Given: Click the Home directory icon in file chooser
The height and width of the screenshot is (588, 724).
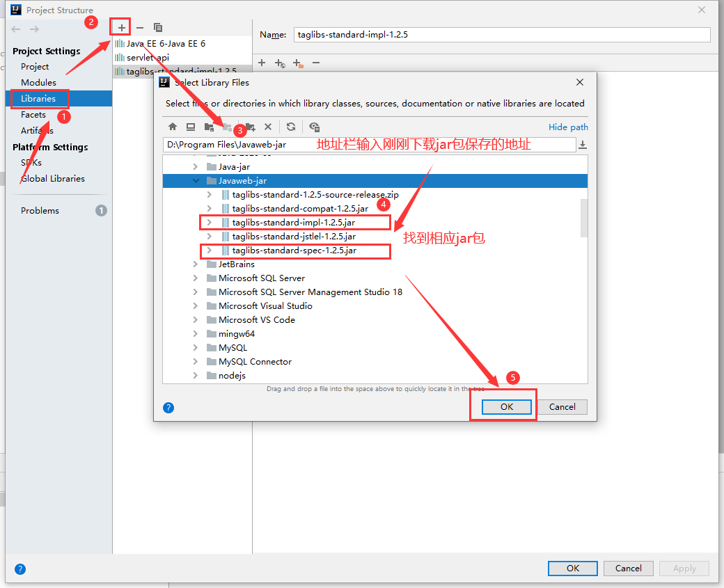Looking at the screenshot, I should [173, 127].
